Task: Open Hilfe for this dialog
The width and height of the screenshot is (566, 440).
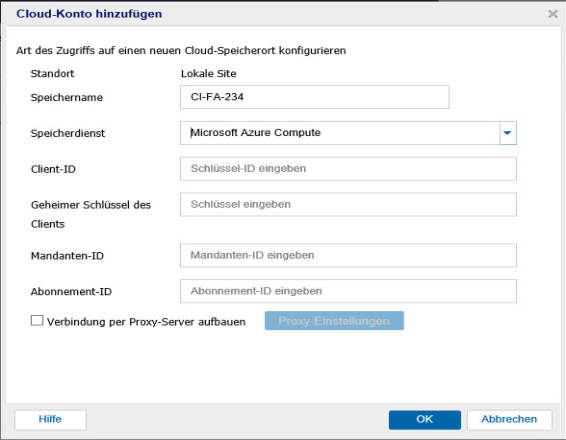Action: [50, 419]
